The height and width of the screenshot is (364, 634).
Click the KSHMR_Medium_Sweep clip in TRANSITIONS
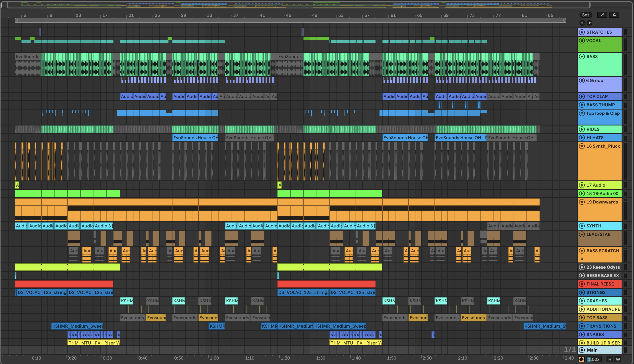[77, 326]
